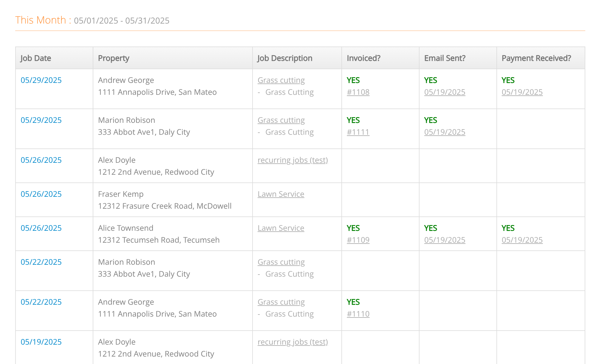Viewport: 599px width, 364px height.
Task: View payment received date for invoice #1109
Action: [x=522, y=240]
